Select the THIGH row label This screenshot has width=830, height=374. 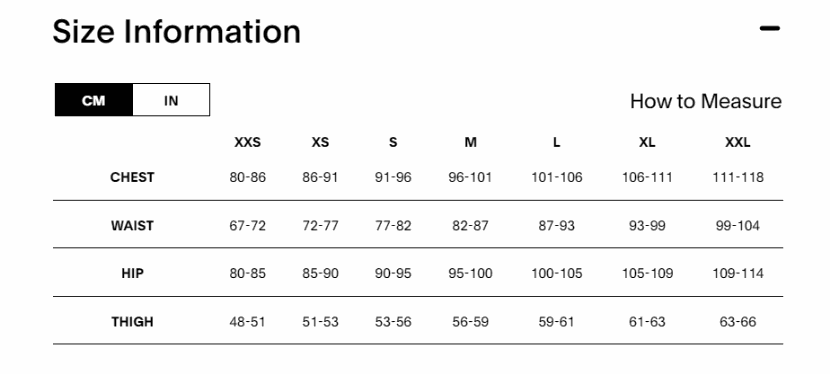click(132, 322)
